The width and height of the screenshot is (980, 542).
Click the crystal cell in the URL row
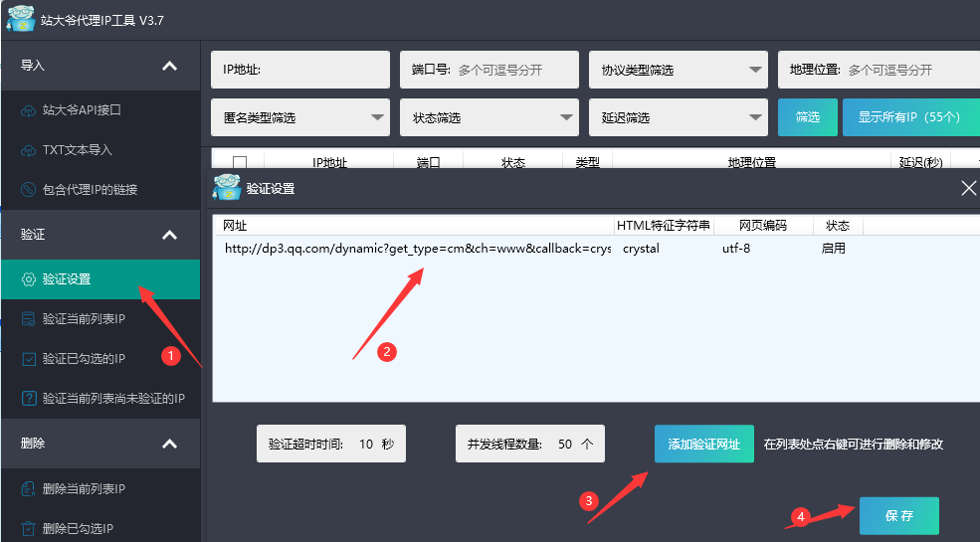tap(642, 249)
